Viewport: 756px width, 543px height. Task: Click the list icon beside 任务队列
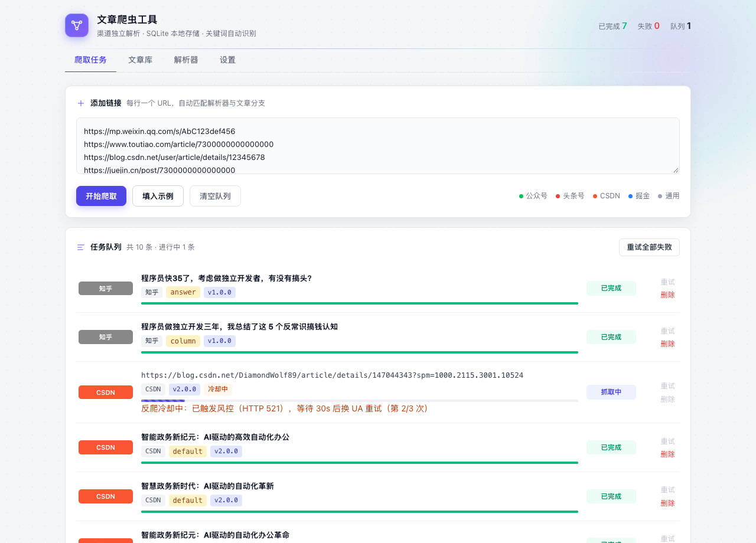pos(81,247)
